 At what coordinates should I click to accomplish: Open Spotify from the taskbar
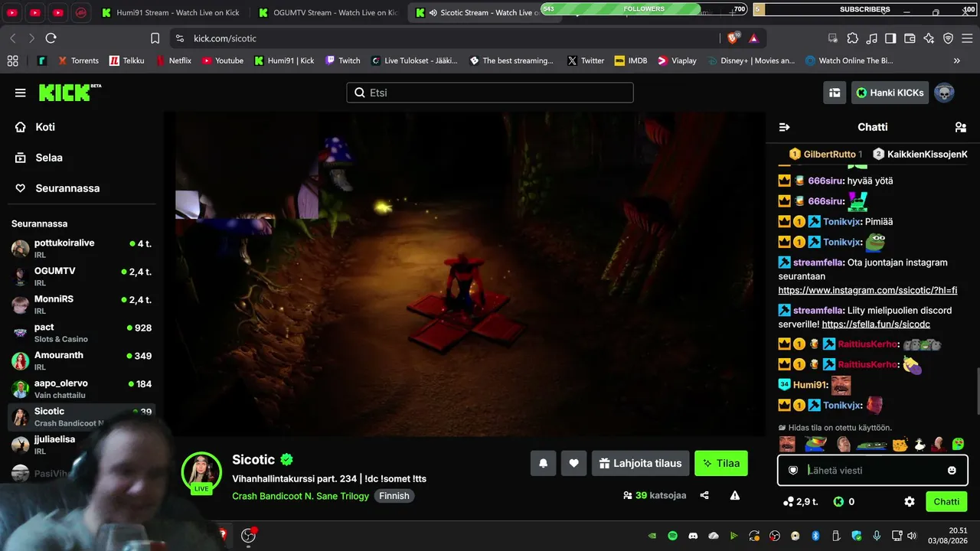[672, 536]
